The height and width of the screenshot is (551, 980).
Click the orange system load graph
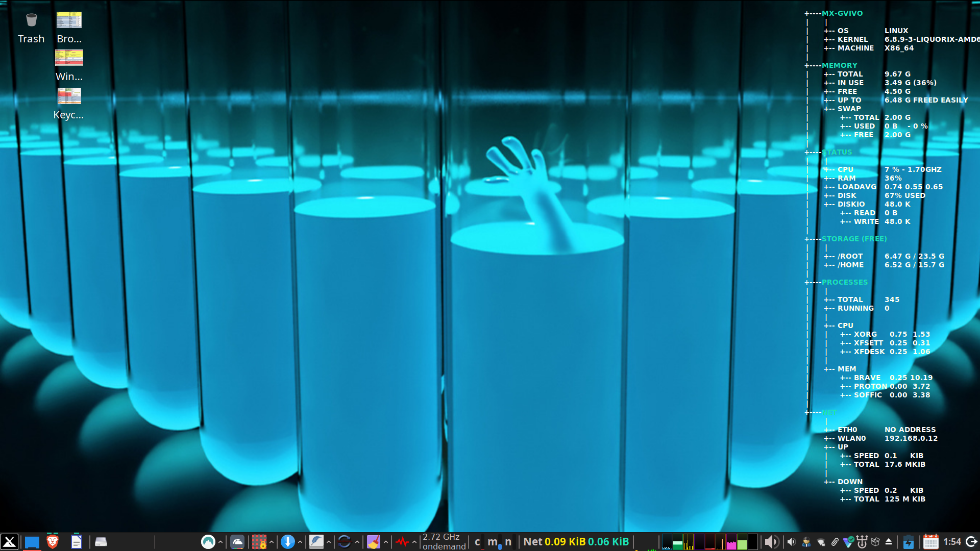coord(720,542)
